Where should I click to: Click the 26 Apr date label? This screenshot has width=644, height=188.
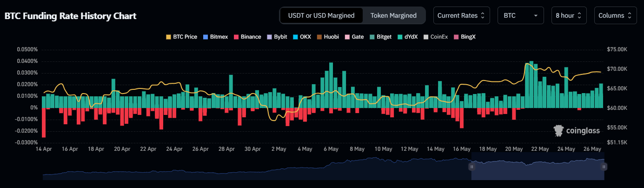pyautogui.click(x=200, y=149)
